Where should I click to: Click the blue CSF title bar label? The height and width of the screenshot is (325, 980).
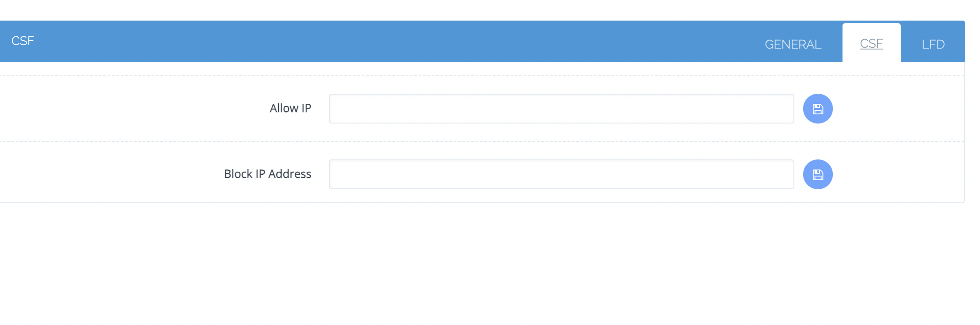pyautogui.click(x=23, y=41)
